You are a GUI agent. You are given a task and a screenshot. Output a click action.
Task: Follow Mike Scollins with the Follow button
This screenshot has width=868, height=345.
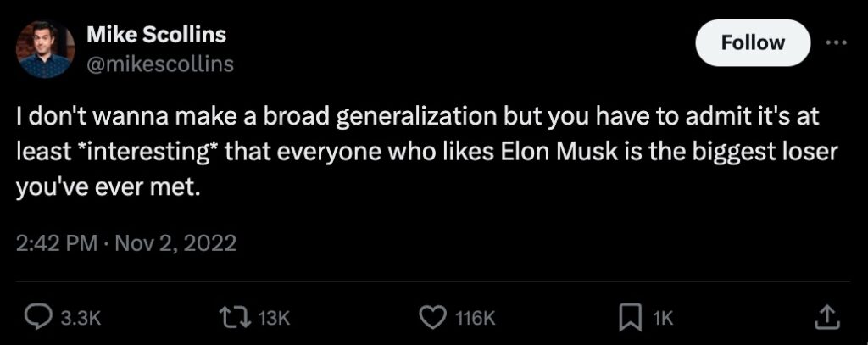[x=753, y=43]
